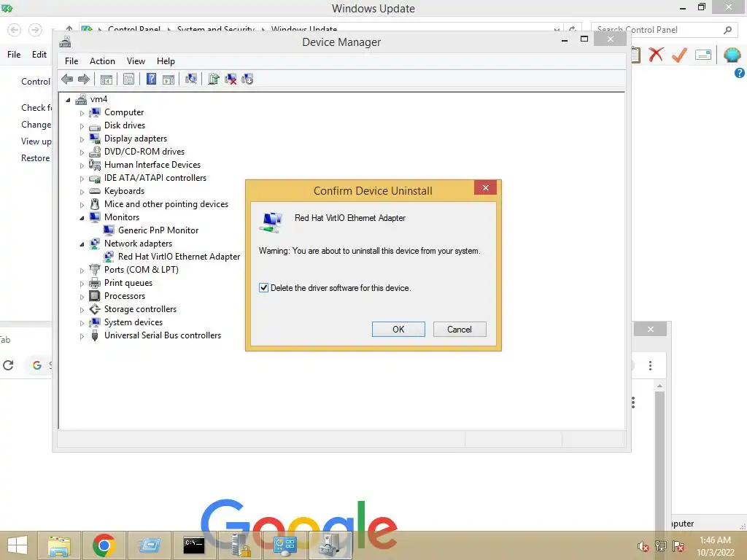Viewport: 747px width, 560px height.
Task: Expand the Display adapters category
Action: (82, 139)
